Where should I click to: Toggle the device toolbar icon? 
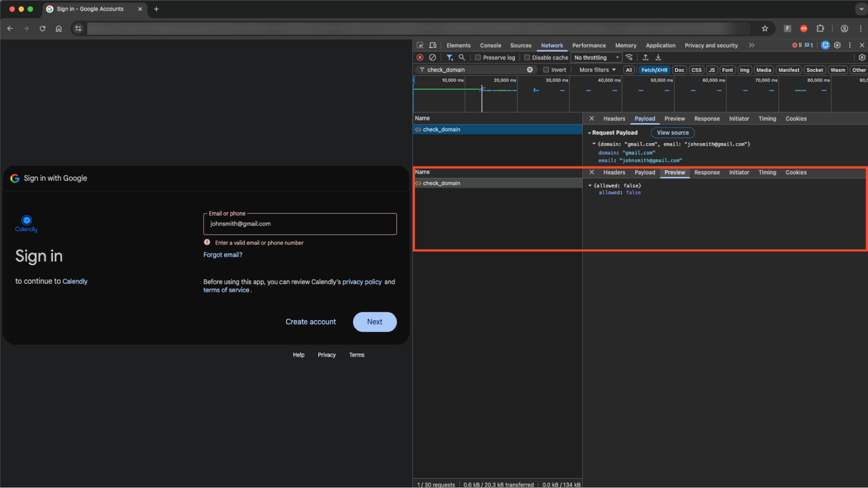pos(432,45)
